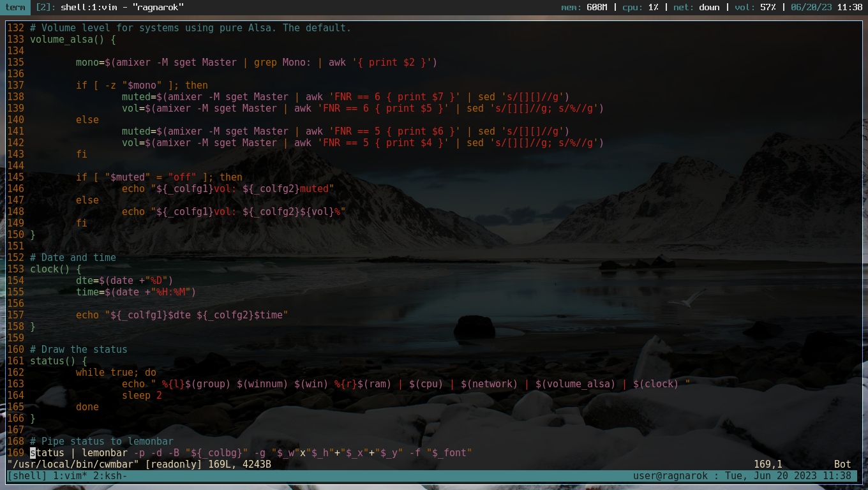
Task: Click the "done" keyword on line 165
Action: coord(87,407)
